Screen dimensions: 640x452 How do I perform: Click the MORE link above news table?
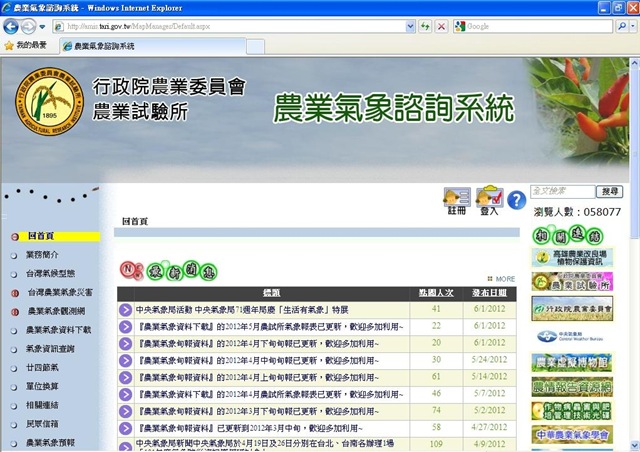point(504,279)
